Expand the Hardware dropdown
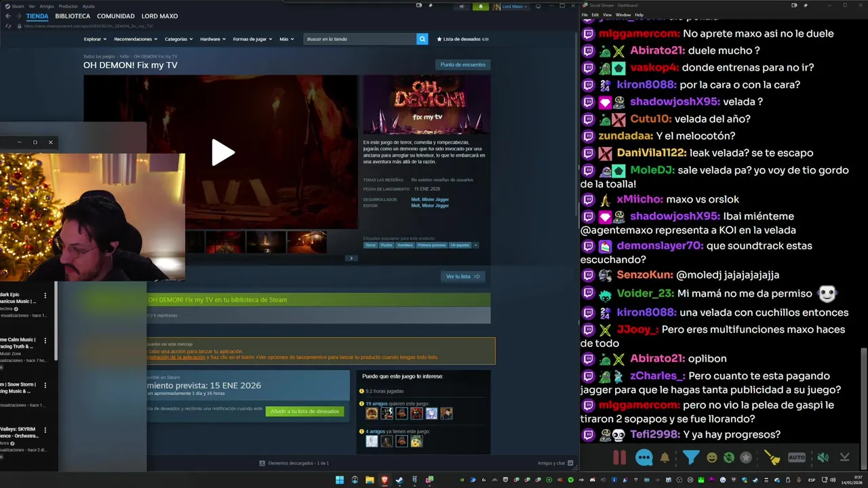868x488 pixels. point(213,39)
